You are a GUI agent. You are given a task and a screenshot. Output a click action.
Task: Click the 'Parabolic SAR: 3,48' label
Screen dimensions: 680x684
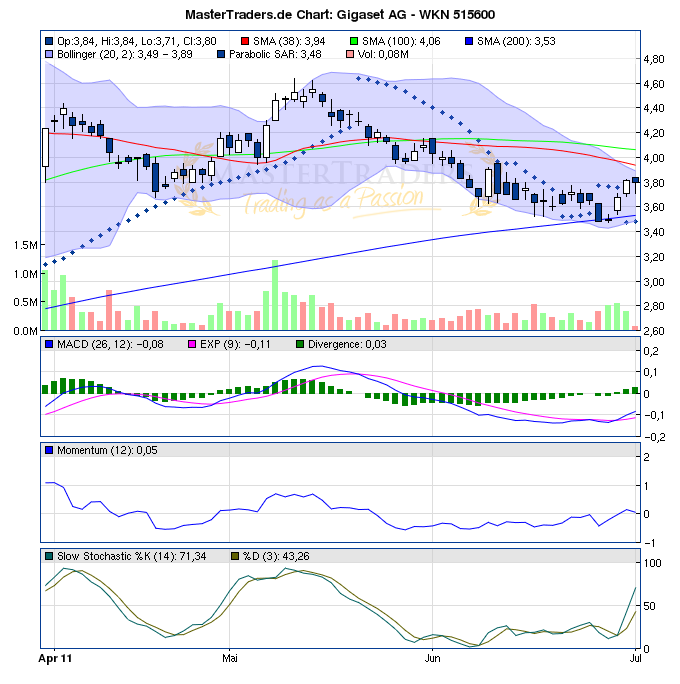275,54
